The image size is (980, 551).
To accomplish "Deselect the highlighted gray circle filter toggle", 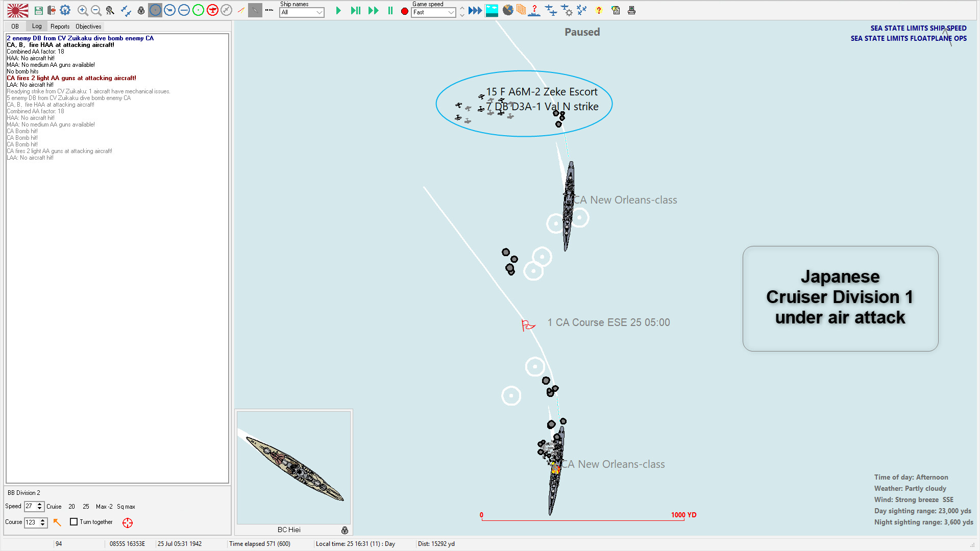I will [155, 10].
